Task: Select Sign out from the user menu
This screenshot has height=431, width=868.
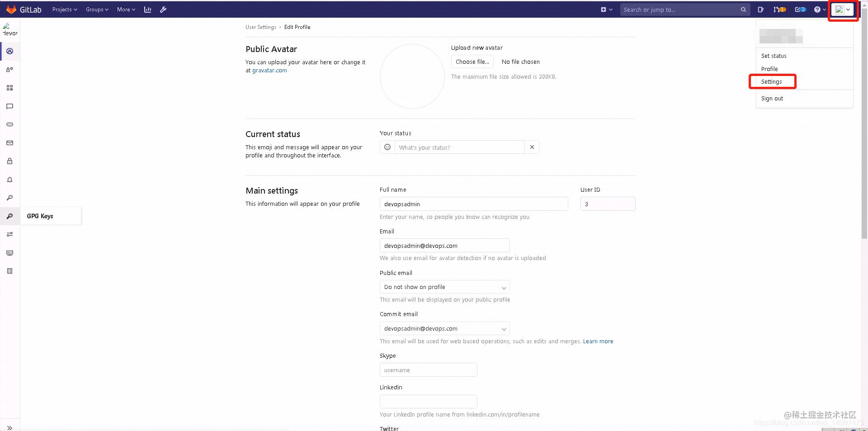Action: (x=772, y=98)
